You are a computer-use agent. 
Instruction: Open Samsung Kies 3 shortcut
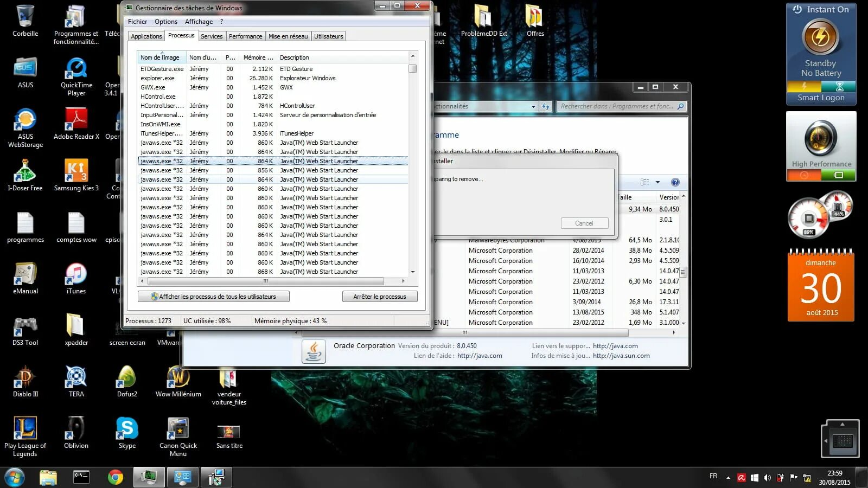76,175
